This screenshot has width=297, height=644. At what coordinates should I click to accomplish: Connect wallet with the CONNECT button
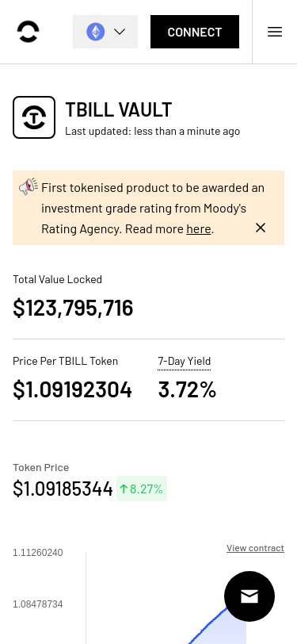(195, 32)
